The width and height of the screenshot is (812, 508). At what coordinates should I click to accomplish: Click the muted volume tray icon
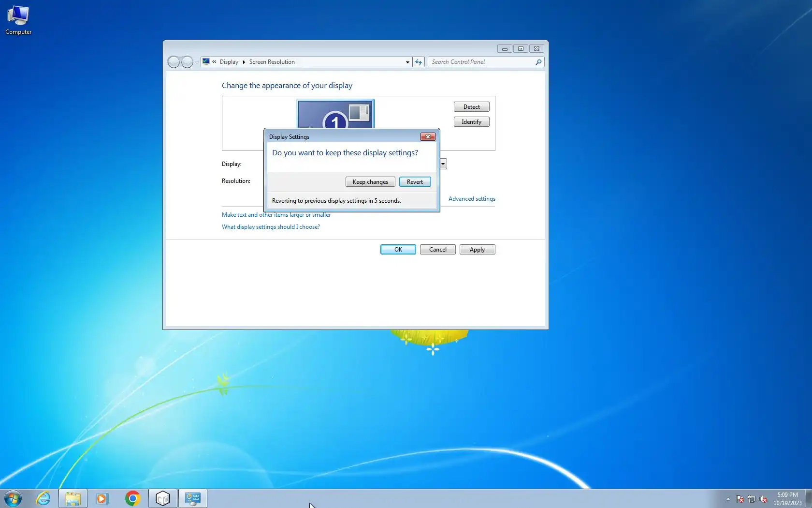pyautogui.click(x=763, y=499)
